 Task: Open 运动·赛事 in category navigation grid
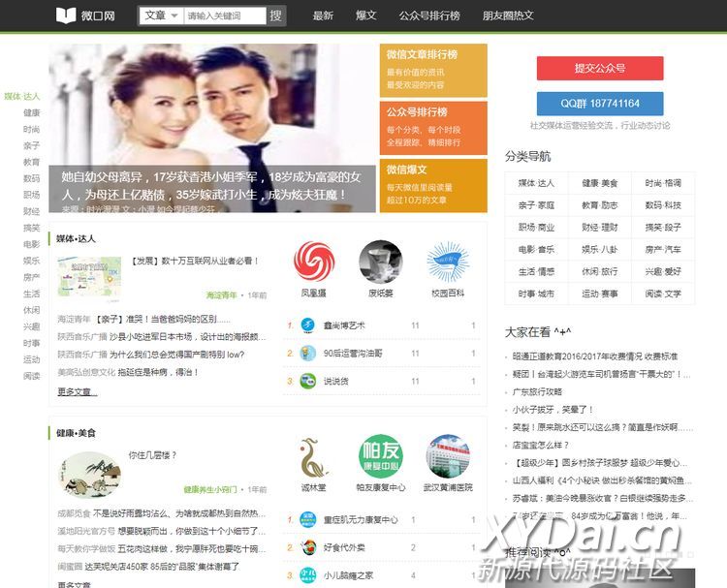[599, 294]
